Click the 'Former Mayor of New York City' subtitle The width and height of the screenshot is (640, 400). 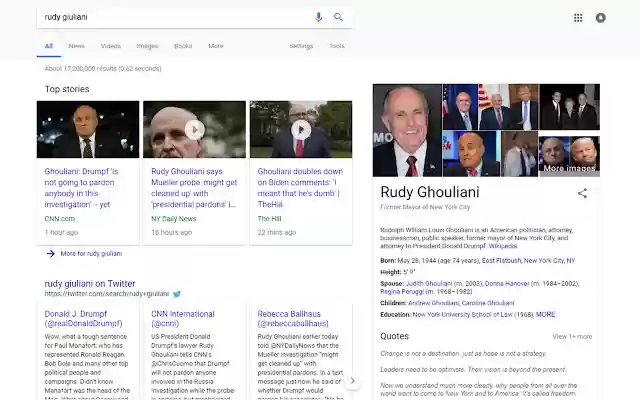[425, 207]
